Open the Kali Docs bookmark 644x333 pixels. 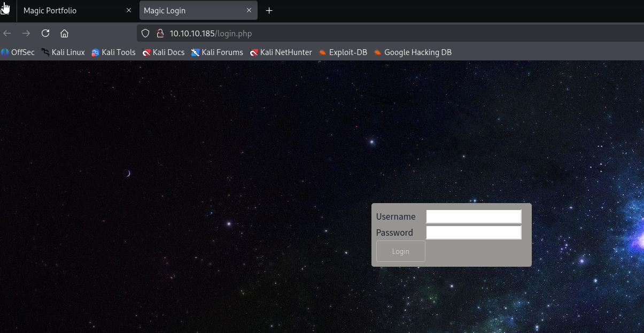164,52
